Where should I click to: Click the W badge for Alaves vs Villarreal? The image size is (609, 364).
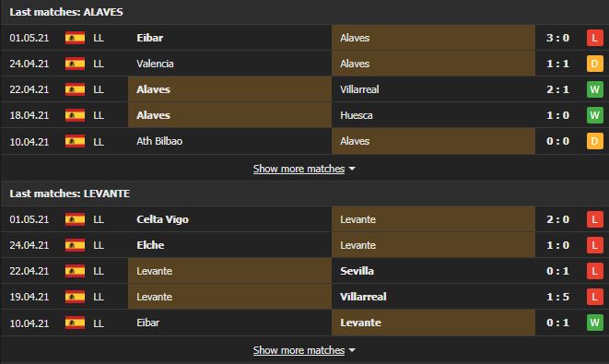(594, 89)
